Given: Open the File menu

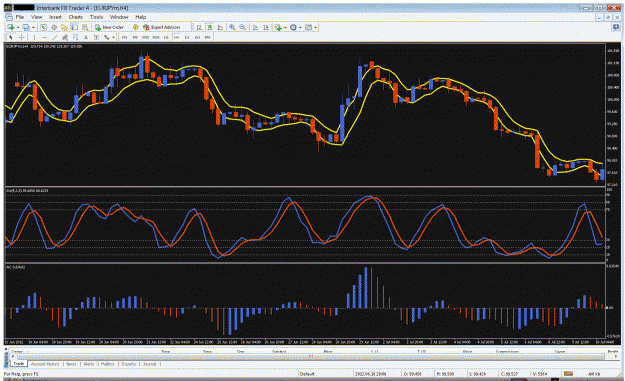Looking at the screenshot, I should pyautogui.click(x=20, y=17).
